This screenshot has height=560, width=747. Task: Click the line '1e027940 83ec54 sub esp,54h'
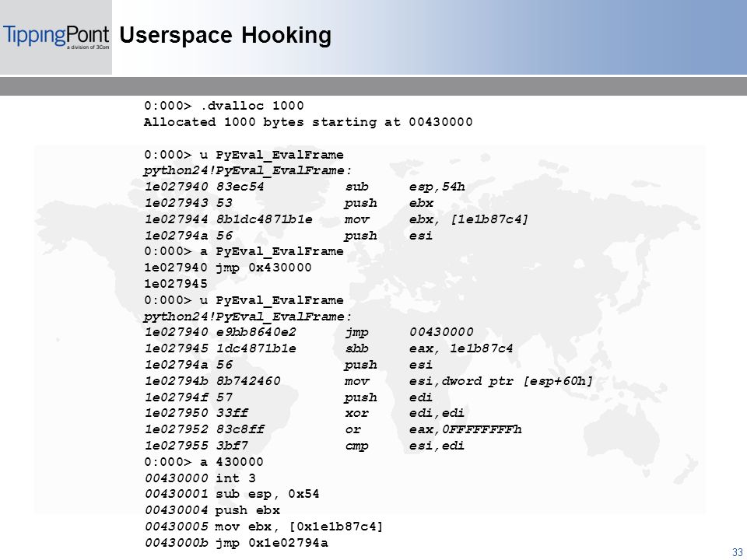[304, 187]
